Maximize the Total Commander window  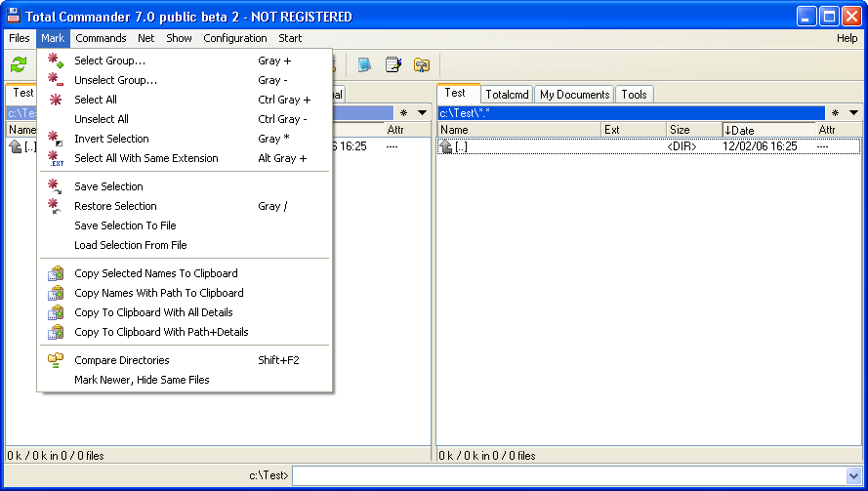(x=829, y=16)
